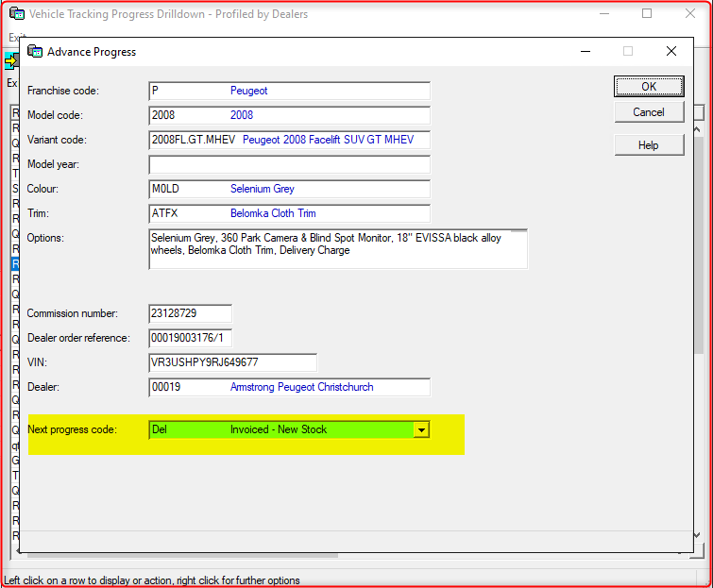This screenshot has width=713, height=588.
Task: Click the VIN field
Action: tap(233, 362)
